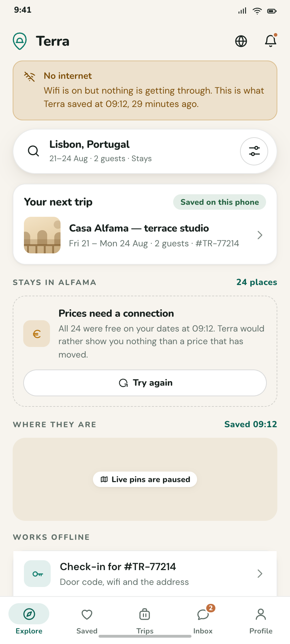Open the Inbox tab with badge

203,621
